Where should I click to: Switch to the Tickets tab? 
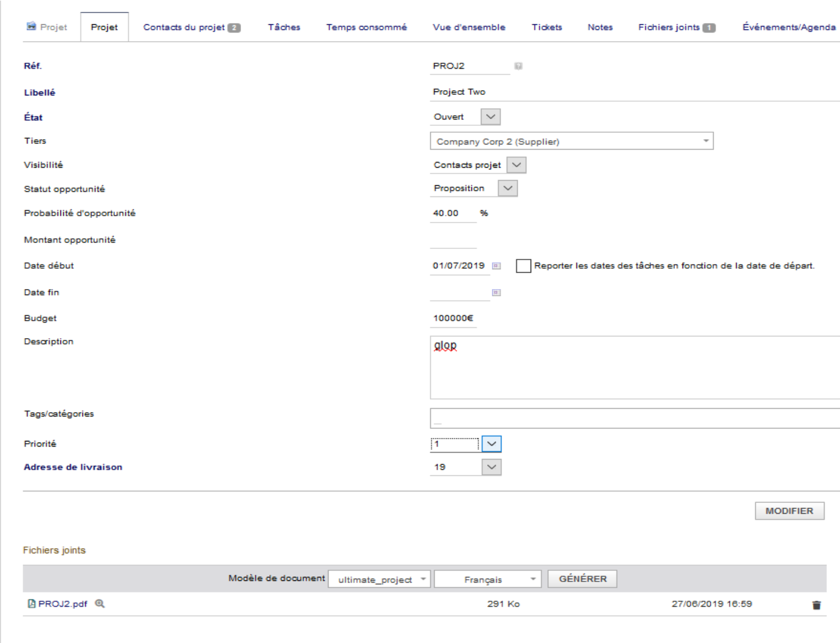[x=547, y=27]
